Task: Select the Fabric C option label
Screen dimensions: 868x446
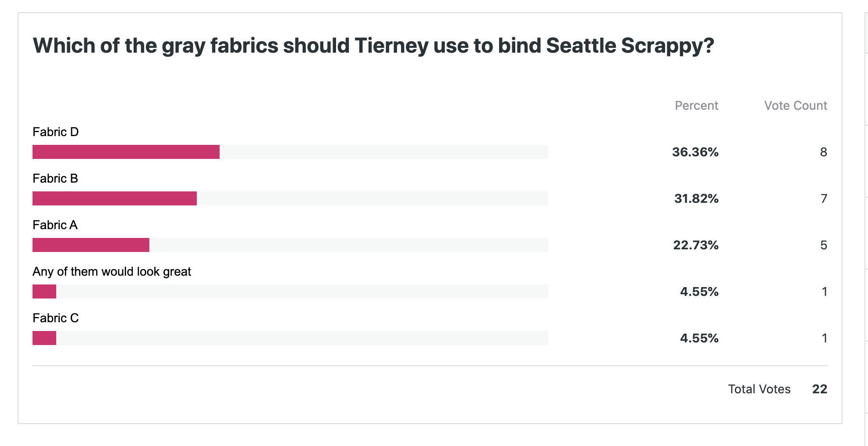Action: coord(55,318)
